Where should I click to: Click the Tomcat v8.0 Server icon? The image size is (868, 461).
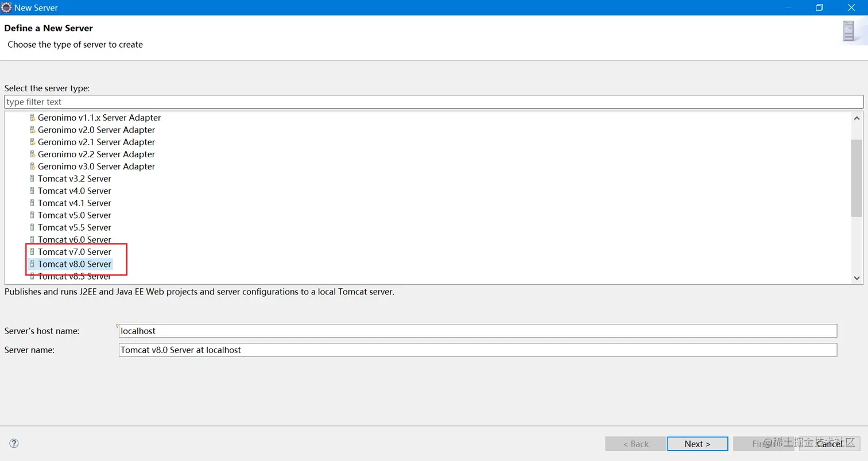(x=32, y=264)
